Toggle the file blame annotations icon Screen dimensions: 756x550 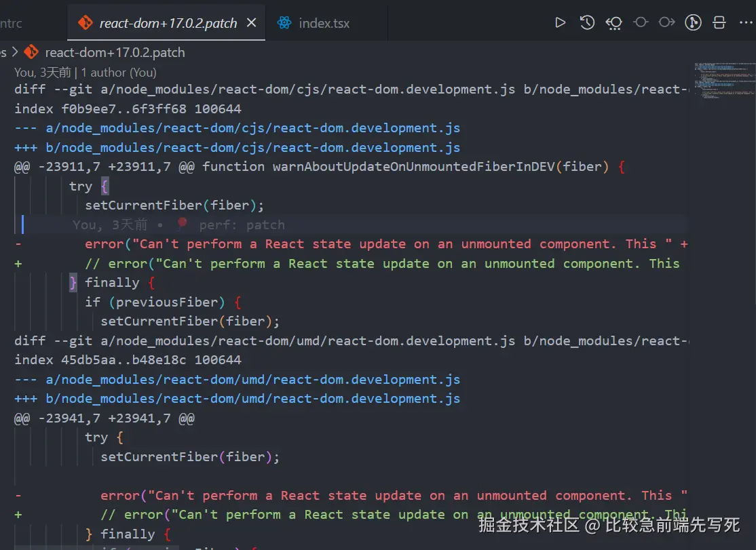coord(693,22)
